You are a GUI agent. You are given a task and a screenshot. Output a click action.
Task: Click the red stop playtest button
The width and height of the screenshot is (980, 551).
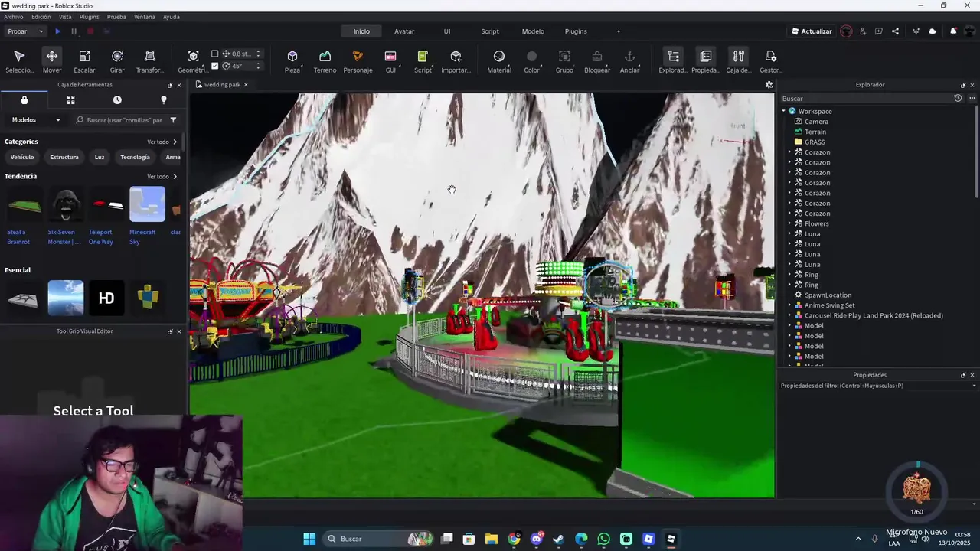90,31
